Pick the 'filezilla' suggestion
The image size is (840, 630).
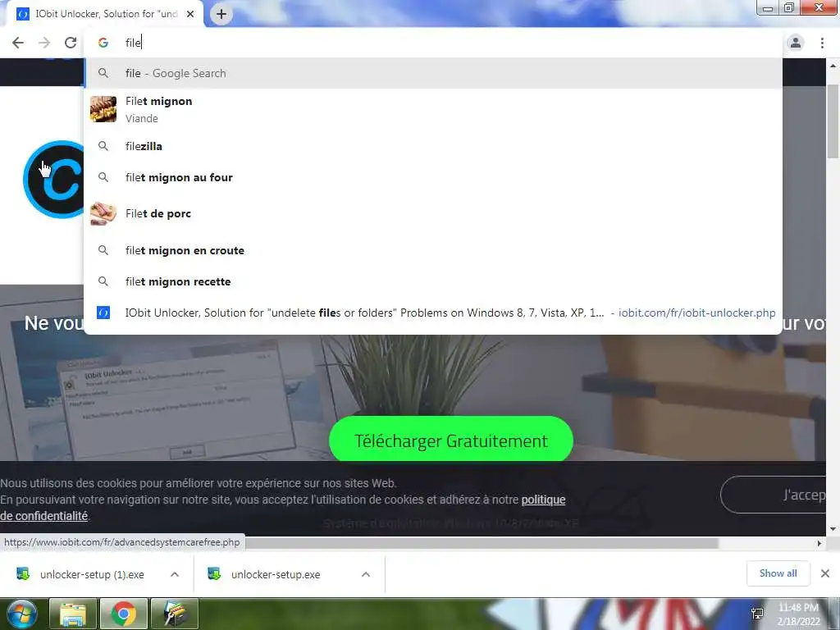click(x=433, y=146)
